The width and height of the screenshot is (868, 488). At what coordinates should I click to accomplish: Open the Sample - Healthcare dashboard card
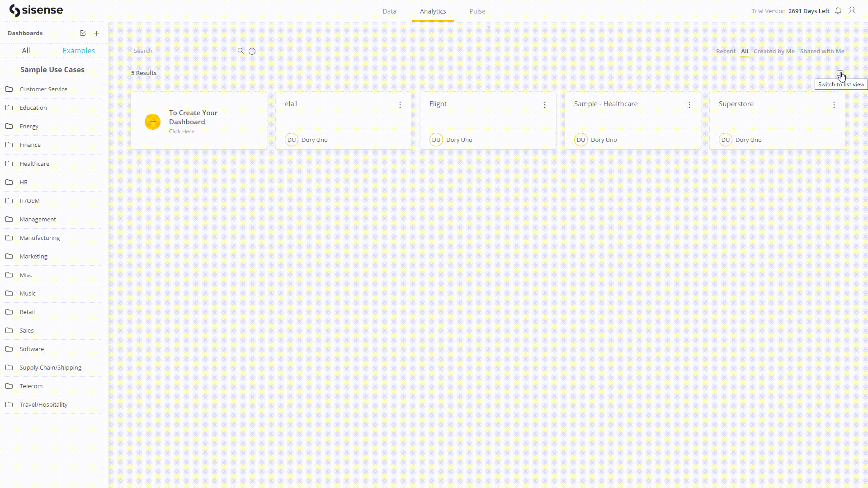[x=633, y=121]
